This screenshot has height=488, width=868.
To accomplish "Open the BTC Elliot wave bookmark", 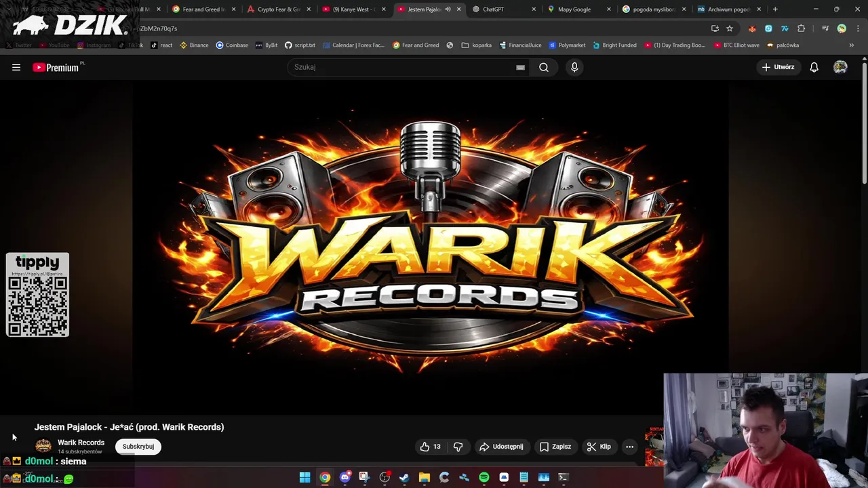I will pos(736,45).
